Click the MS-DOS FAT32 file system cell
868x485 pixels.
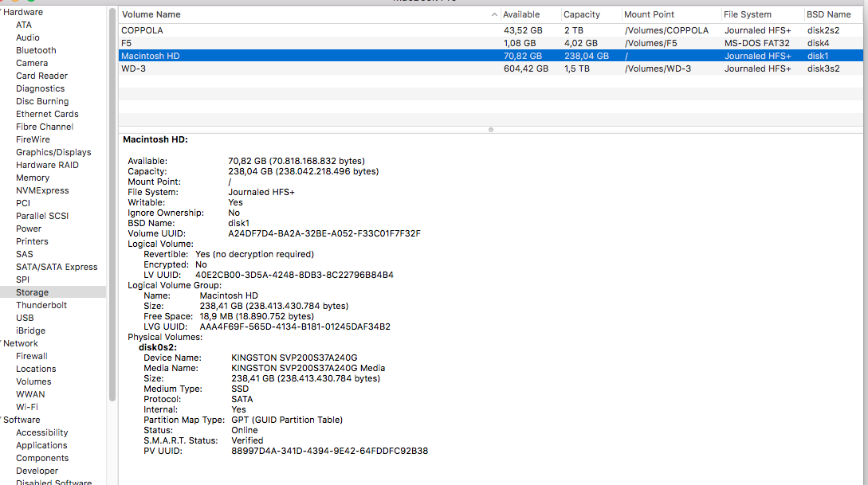coord(756,43)
